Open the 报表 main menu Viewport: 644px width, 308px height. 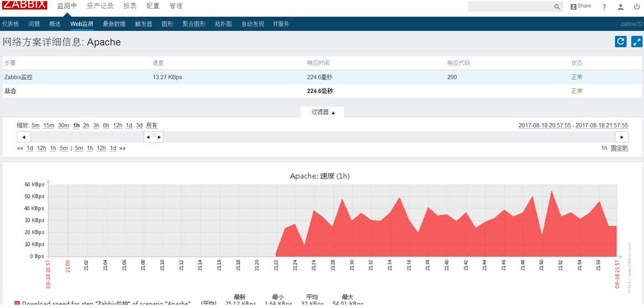[x=130, y=6]
